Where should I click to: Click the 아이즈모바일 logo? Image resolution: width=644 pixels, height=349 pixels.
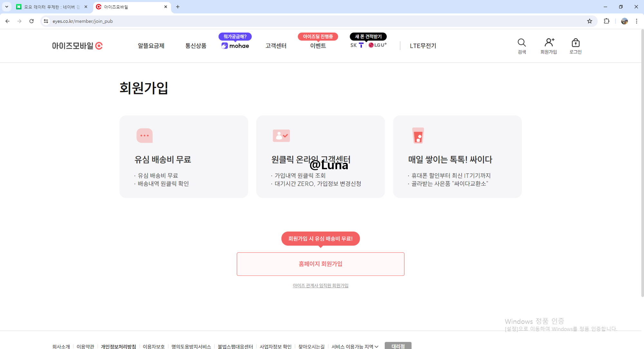click(77, 46)
